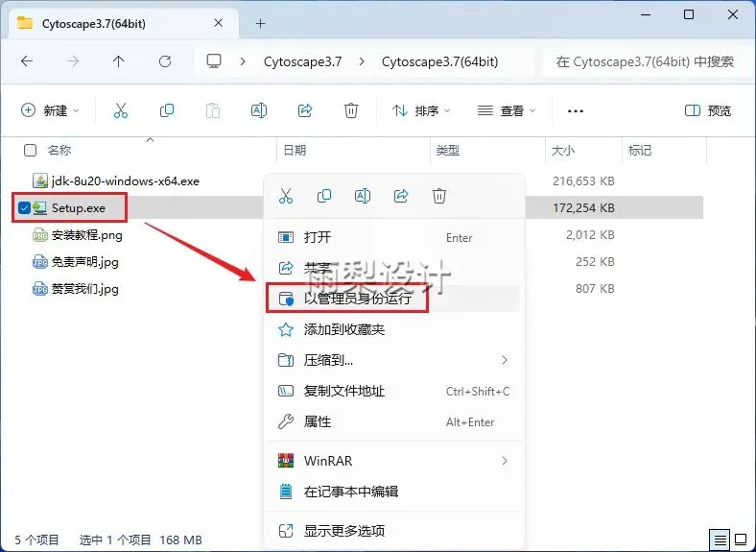Viewport: 756px width, 552px height.
Task: Click the 2,012 KB size value
Action: click(x=590, y=235)
